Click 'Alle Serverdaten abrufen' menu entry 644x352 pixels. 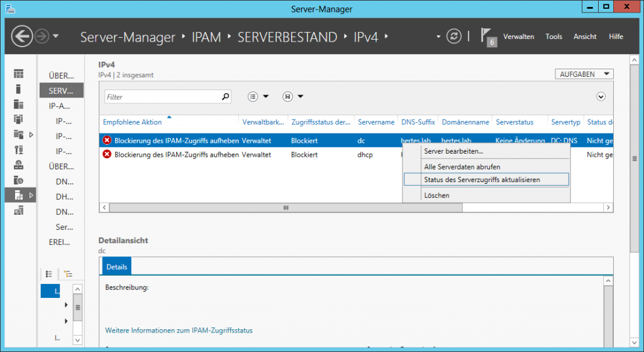[463, 166]
